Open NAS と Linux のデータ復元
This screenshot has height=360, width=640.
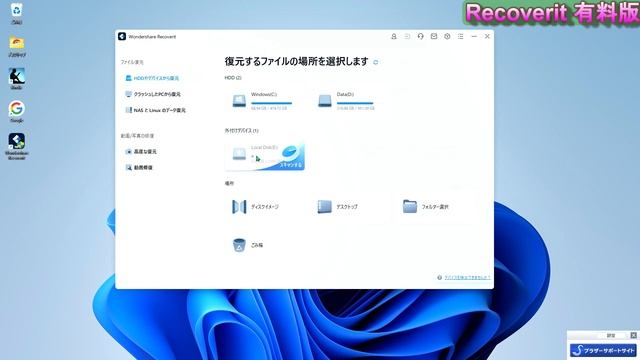tap(156, 110)
